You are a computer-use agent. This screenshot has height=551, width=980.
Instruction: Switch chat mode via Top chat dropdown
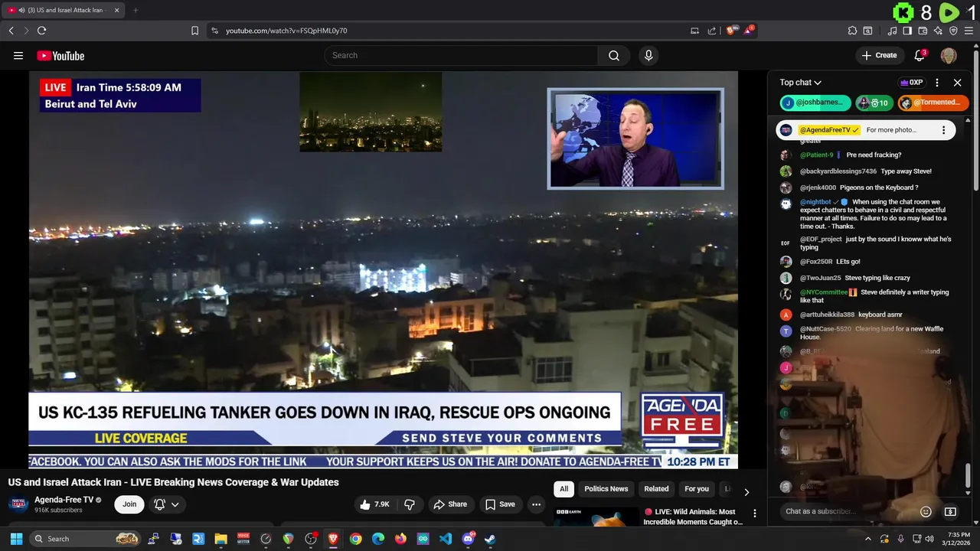click(x=801, y=83)
